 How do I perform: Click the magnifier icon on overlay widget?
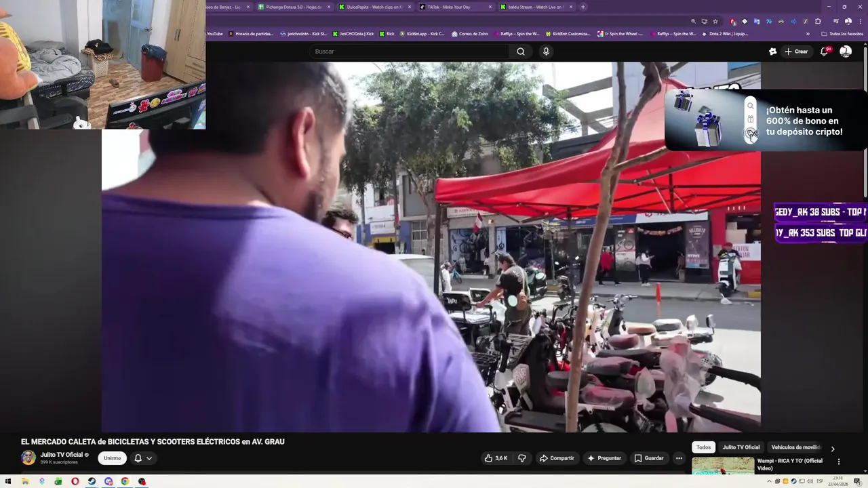(x=750, y=106)
